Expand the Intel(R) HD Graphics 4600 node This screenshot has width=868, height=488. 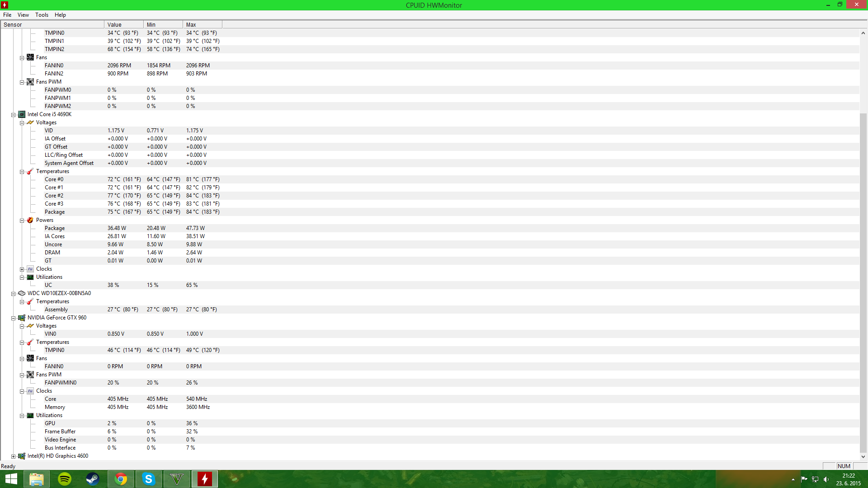tap(14, 456)
